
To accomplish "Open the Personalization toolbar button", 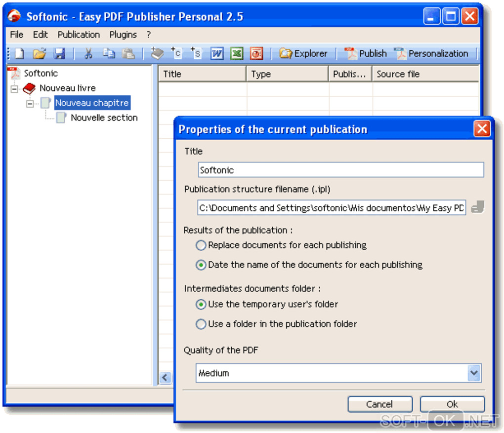I will (431, 54).
